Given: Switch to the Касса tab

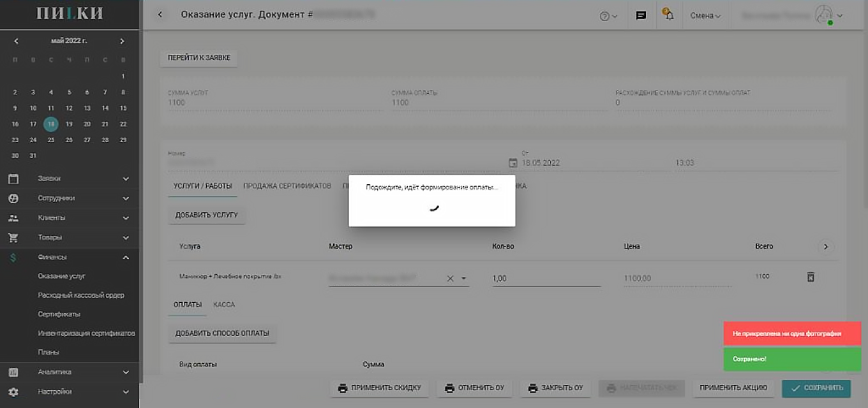Looking at the screenshot, I should 224,305.
